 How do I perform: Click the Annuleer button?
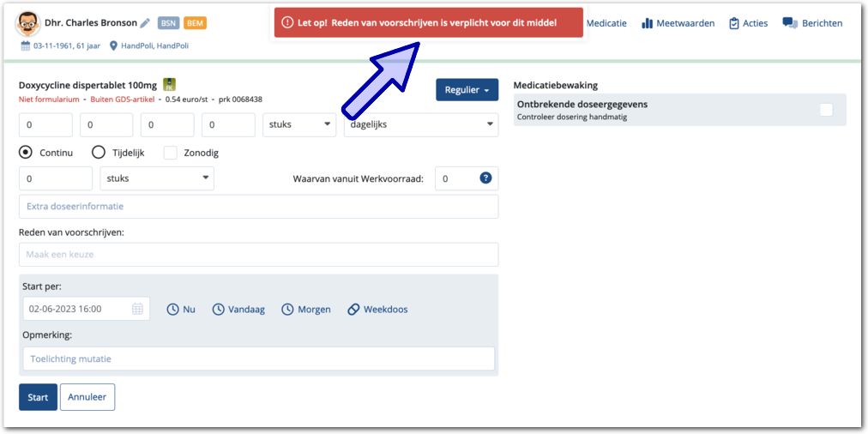click(87, 397)
